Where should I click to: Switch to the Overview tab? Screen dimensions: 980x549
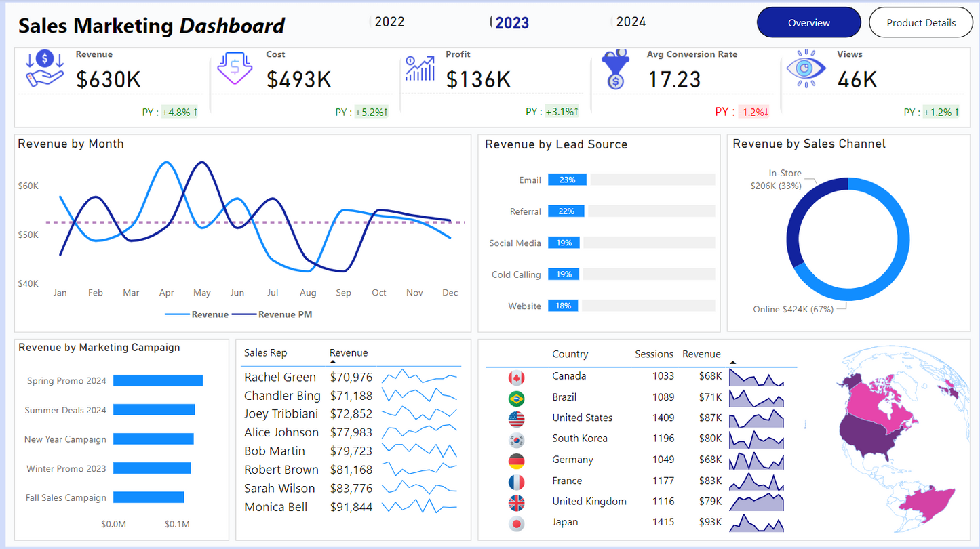tap(808, 22)
